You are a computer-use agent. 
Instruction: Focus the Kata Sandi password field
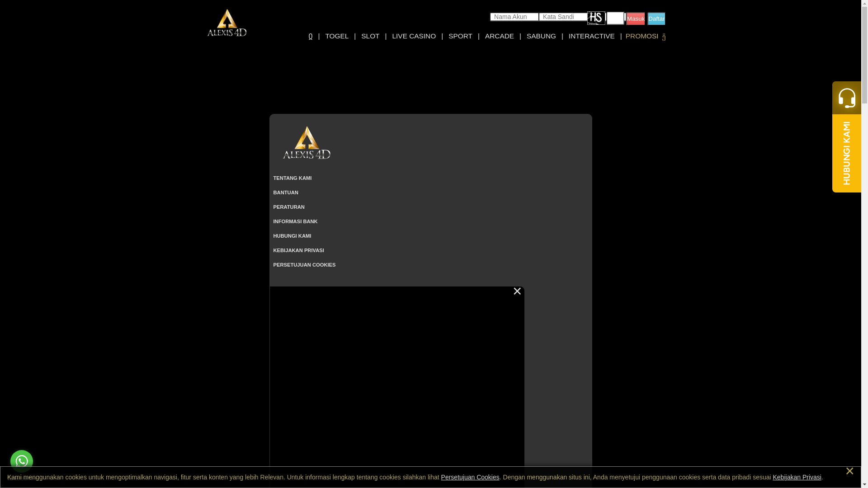tap(563, 17)
